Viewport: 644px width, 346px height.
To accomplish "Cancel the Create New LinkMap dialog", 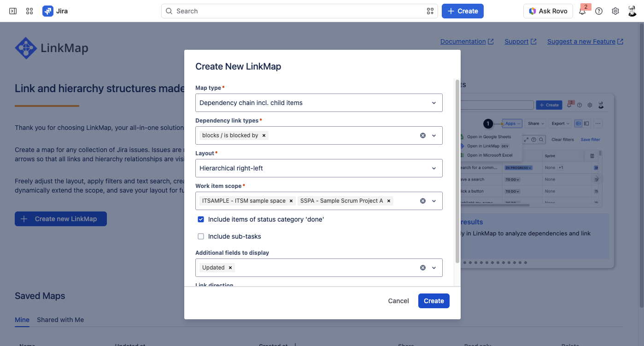I will [x=398, y=301].
